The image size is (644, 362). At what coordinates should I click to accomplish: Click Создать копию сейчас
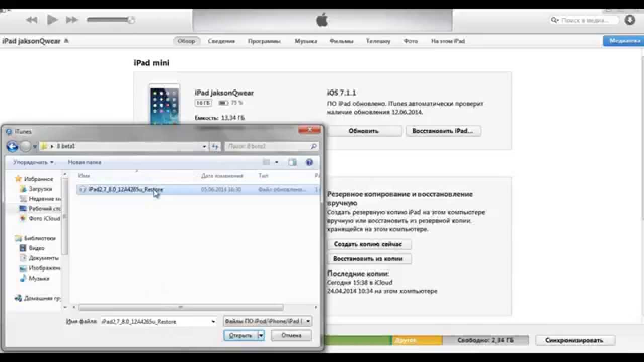tap(369, 244)
